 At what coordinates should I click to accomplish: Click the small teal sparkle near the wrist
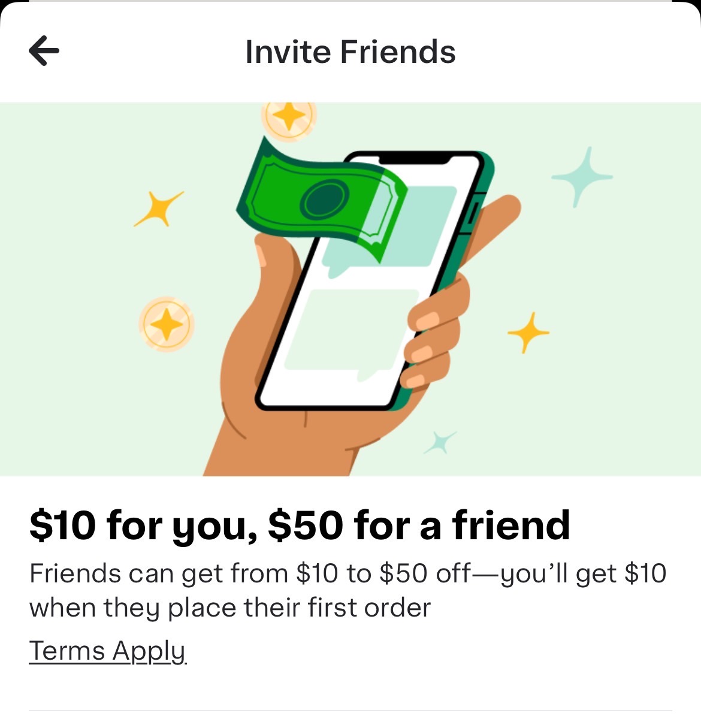click(x=440, y=442)
